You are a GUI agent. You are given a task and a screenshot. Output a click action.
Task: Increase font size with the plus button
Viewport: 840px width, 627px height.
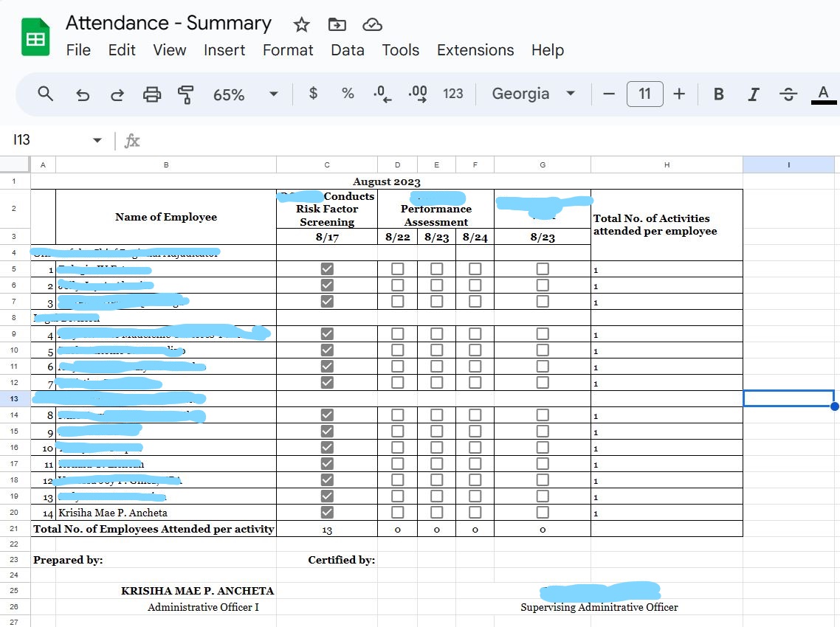click(x=679, y=94)
